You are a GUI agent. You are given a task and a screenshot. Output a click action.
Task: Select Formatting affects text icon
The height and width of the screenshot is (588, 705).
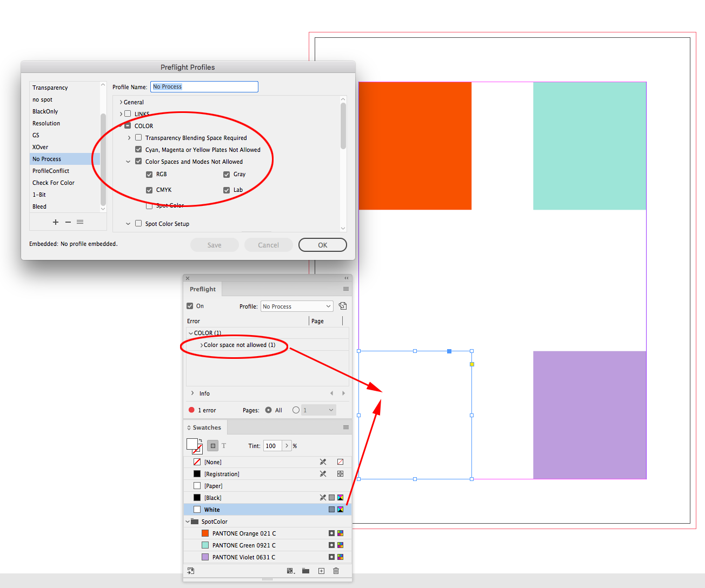[x=224, y=445]
